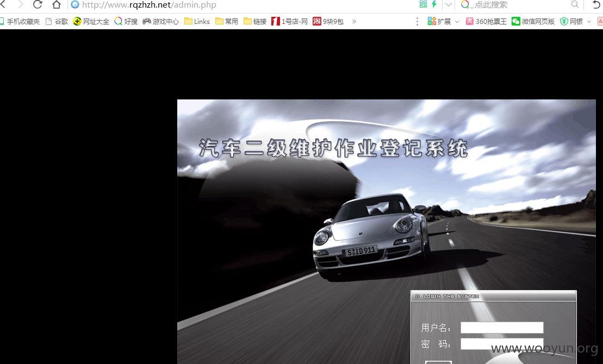Show more bookmarks via double chevron
Screen dimensions: 603x364
(x=354, y=22)
